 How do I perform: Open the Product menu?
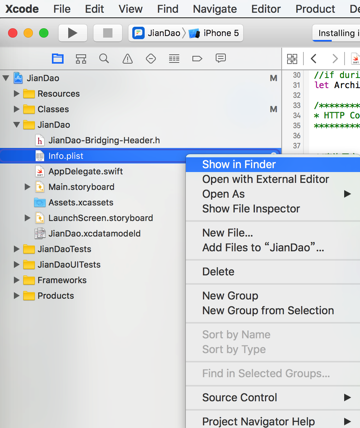tap(315, 9)
